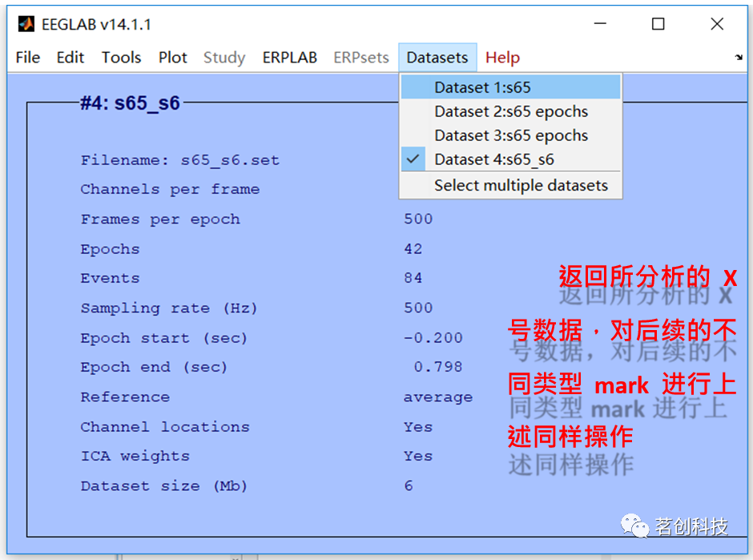
Task: Open the Edit menu
Action: [x=70, y=57]
